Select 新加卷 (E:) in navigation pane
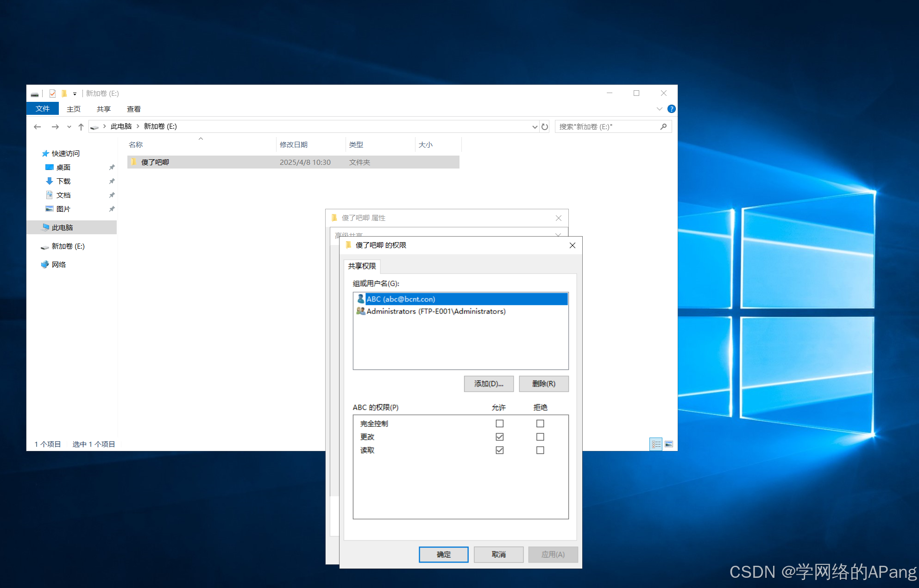This screenshot has width=919, height=588. (x=68, y=246)
